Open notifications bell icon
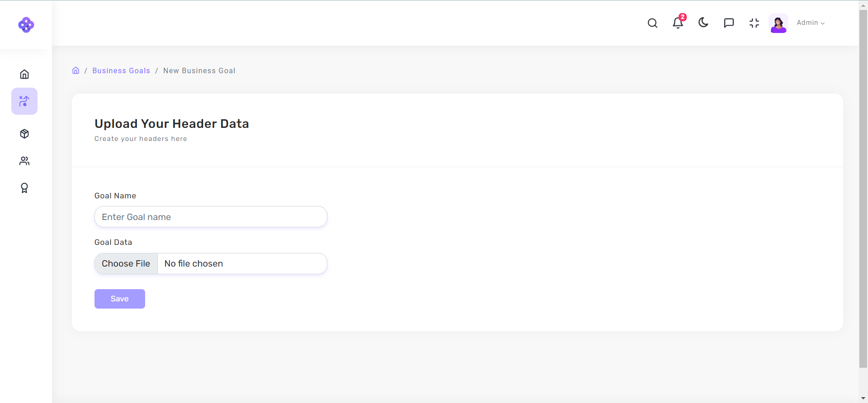This screenshot has height=403, width=868. click(678, 23)
